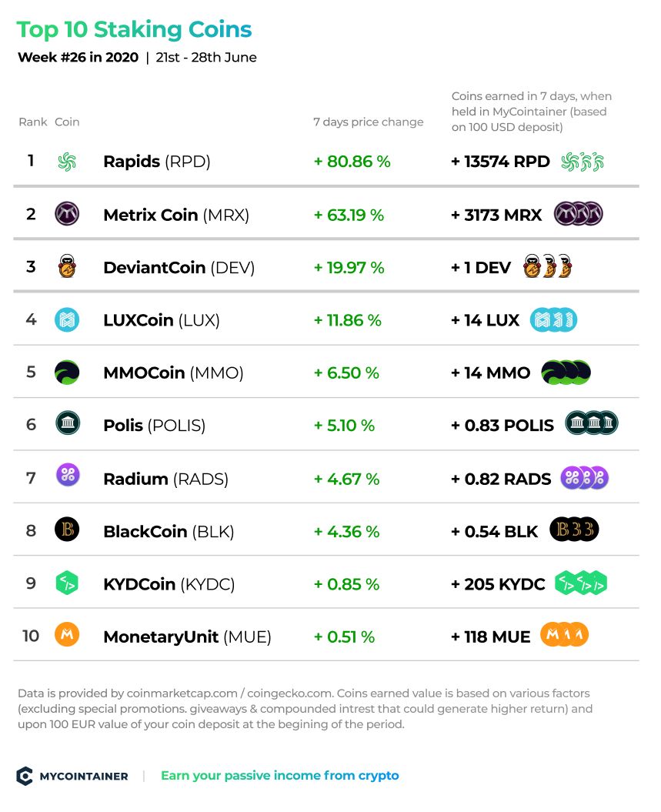
Task: Click the '7 days price change' column header
Action: [x=368, y=122]
